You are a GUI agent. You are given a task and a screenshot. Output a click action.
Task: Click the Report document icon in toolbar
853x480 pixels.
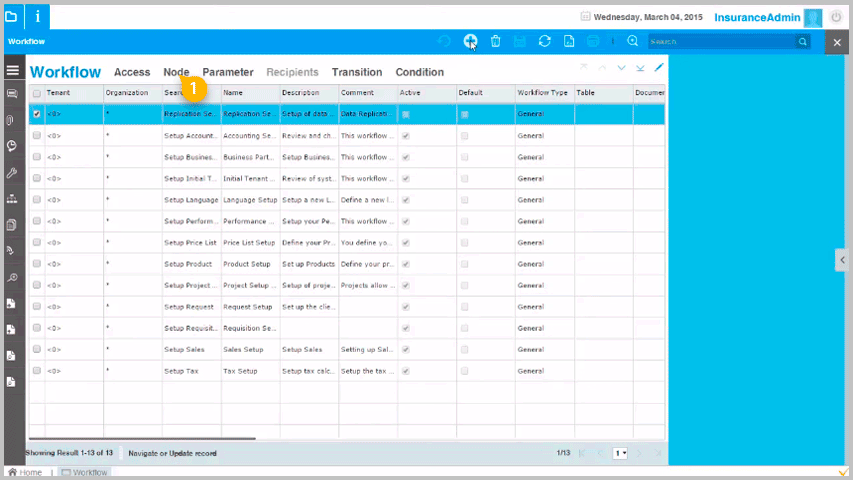click(569, 41)
